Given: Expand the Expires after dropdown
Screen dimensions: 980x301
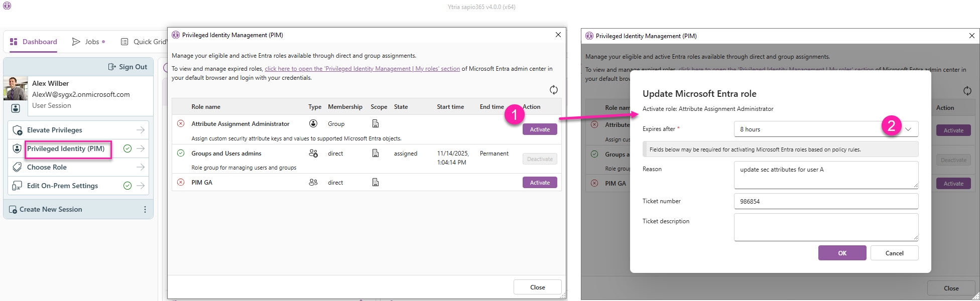Looking at the screenshot, I should click(x=908, y=129).
